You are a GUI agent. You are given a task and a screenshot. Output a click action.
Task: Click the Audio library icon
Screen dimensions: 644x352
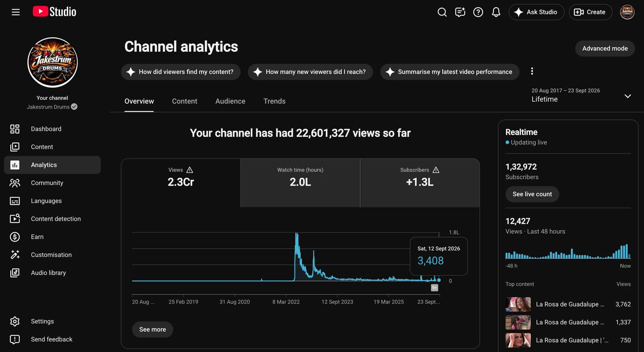pyautogui.click(x=15, y=273)
